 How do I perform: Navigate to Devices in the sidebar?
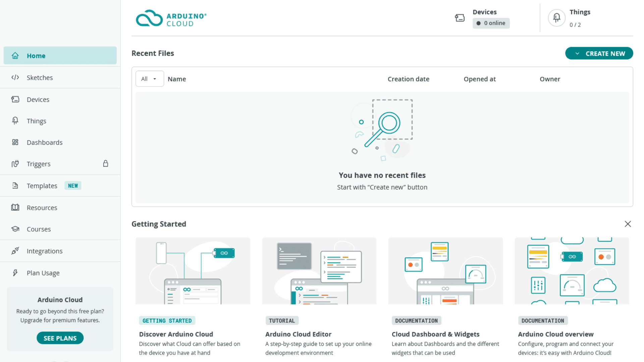60,99
